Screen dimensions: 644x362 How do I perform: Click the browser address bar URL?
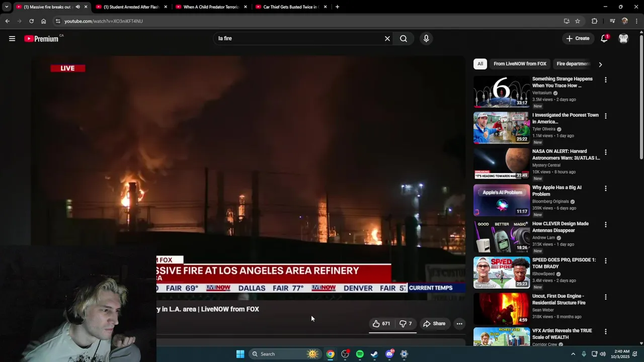[104, 21]
